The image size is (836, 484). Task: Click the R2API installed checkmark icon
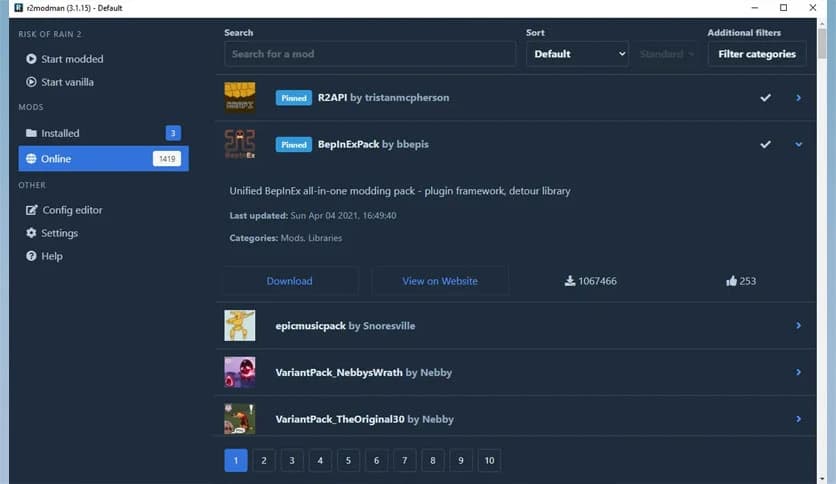coord(765,98)
